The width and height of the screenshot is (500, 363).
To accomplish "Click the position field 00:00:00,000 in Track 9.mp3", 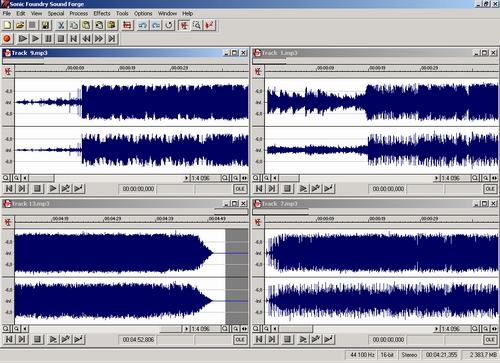I will point(138,189).
